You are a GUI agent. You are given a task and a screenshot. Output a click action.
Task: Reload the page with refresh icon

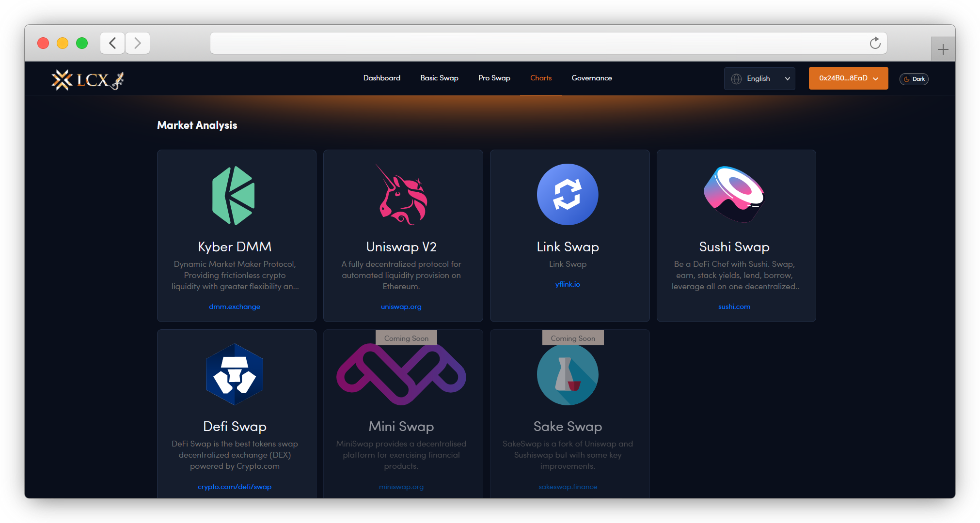(875, 43)
